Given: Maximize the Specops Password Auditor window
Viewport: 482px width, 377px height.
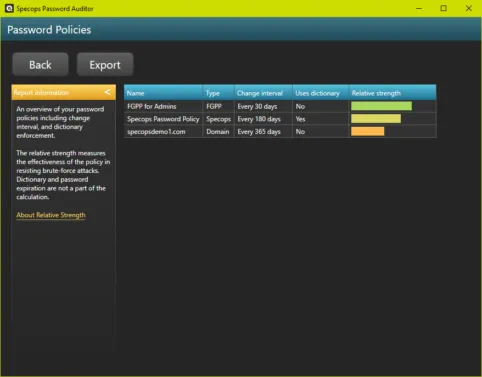Looking at the screenshot, I should [x=444, y=8].
